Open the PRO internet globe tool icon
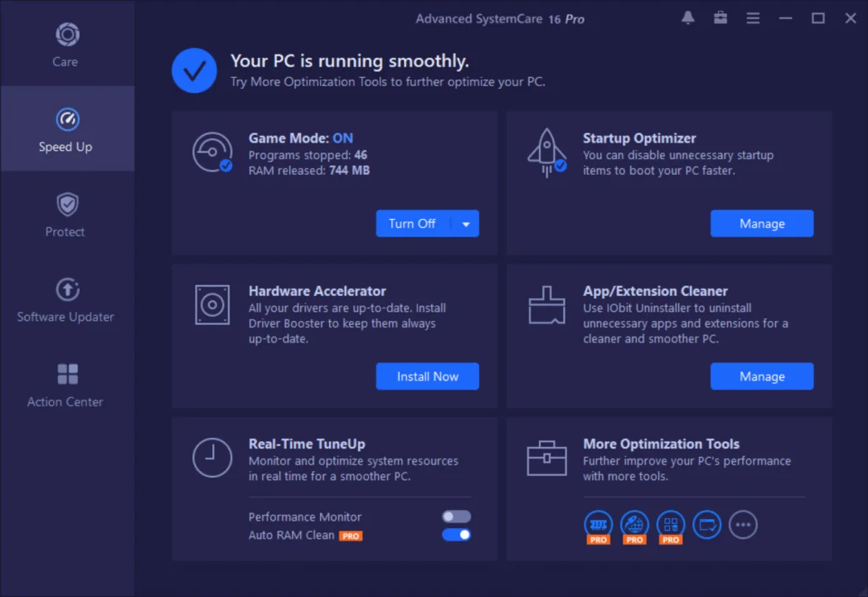This screenshot has width=868, height=597. 634,527
